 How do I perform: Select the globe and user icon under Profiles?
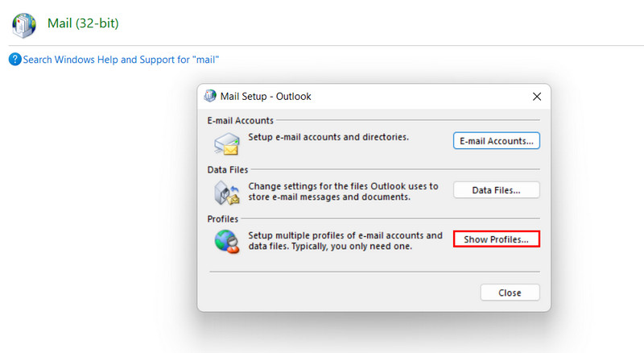pos(227,242)
